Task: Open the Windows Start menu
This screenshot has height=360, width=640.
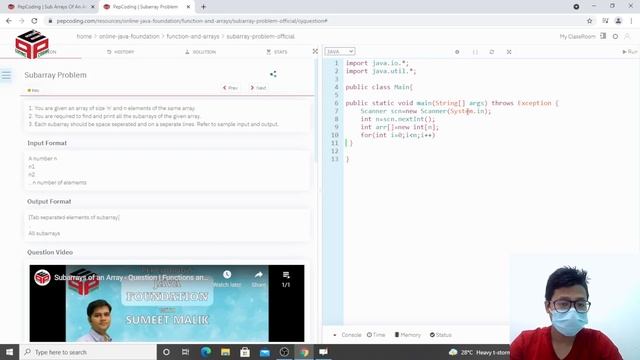Action: click(x=9, y=352)
